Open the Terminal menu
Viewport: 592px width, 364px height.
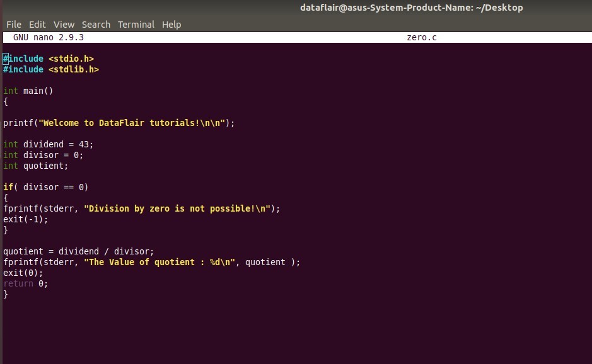tap(136, 24)
